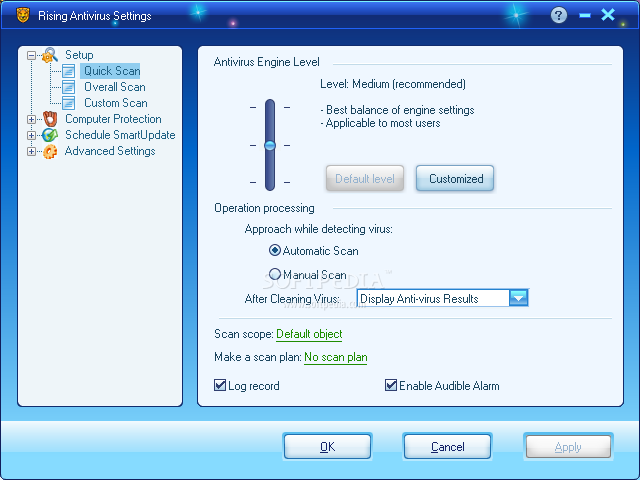Expand the Computer Protection node

tap(31, 119)
